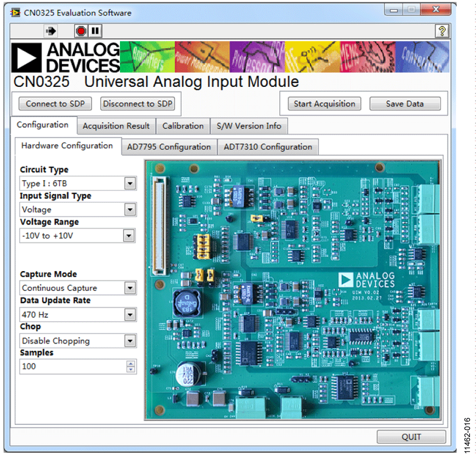
Task: Click Connect to SDP button
Action: click(55, 104)
